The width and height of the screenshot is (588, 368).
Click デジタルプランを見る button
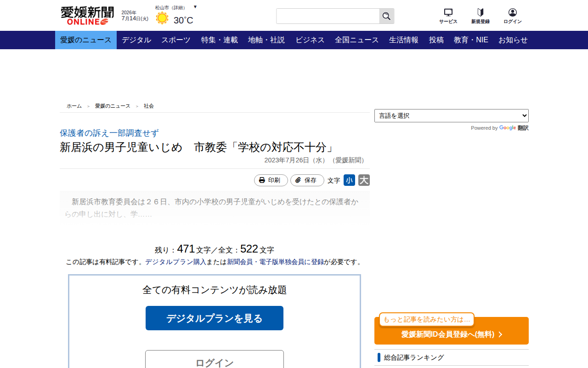(215, 318)
